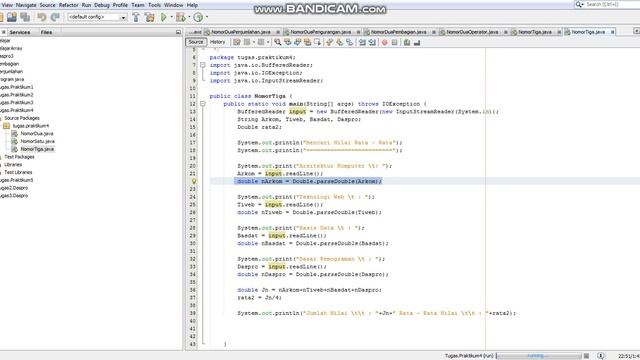640x360 pixels.
Task: Close the NomorDuaOperator.java tab
Action: (505, 32)
